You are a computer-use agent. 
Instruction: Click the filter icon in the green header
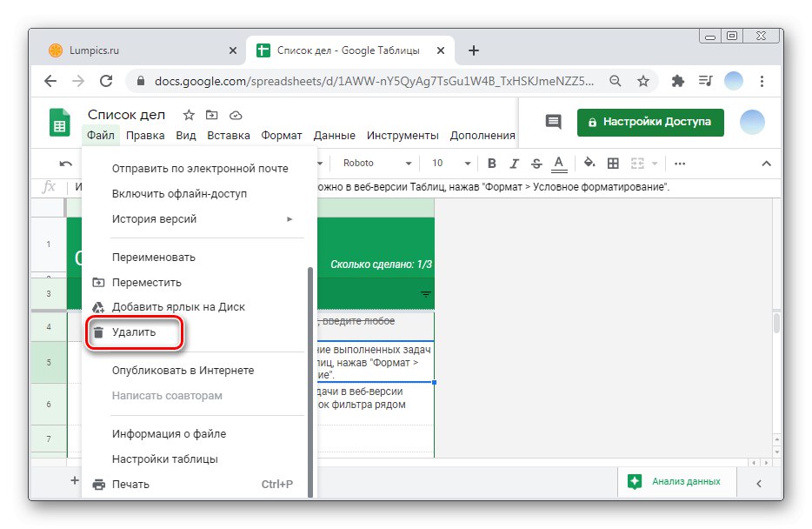pyautogui.click(x=426, y=294)
